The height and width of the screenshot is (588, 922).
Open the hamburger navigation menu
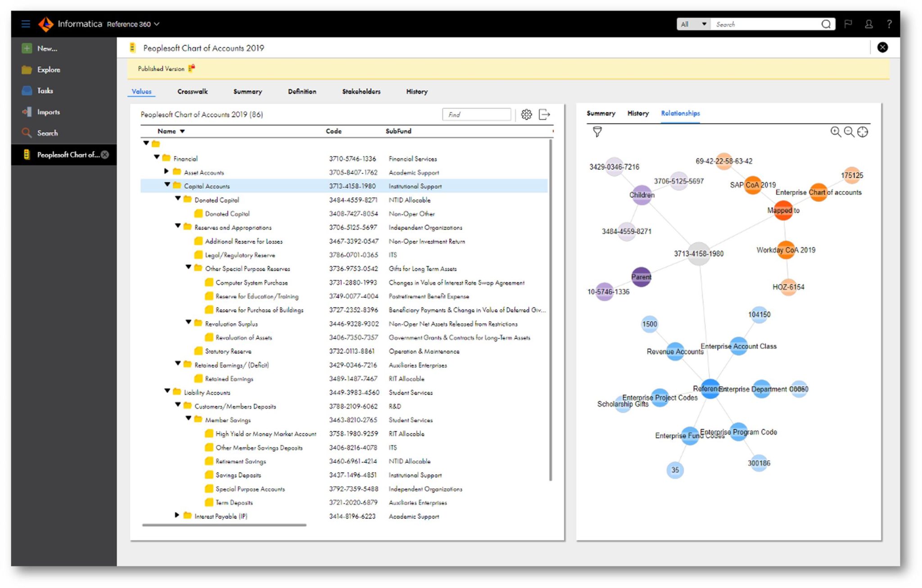click(x=26, y=24)
